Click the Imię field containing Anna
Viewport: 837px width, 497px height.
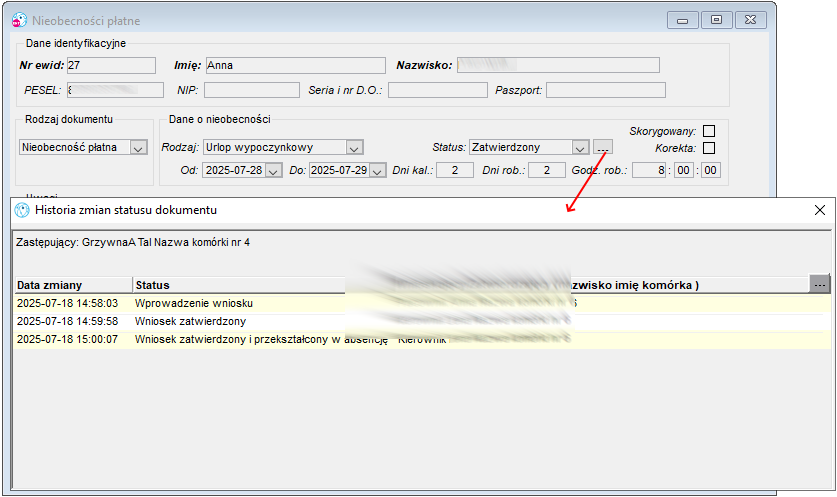(296, 65)
